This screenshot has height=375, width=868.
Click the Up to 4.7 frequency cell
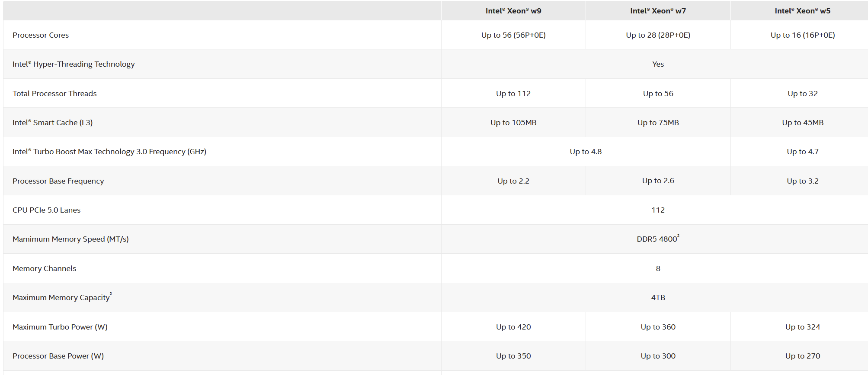click(803, 152)
